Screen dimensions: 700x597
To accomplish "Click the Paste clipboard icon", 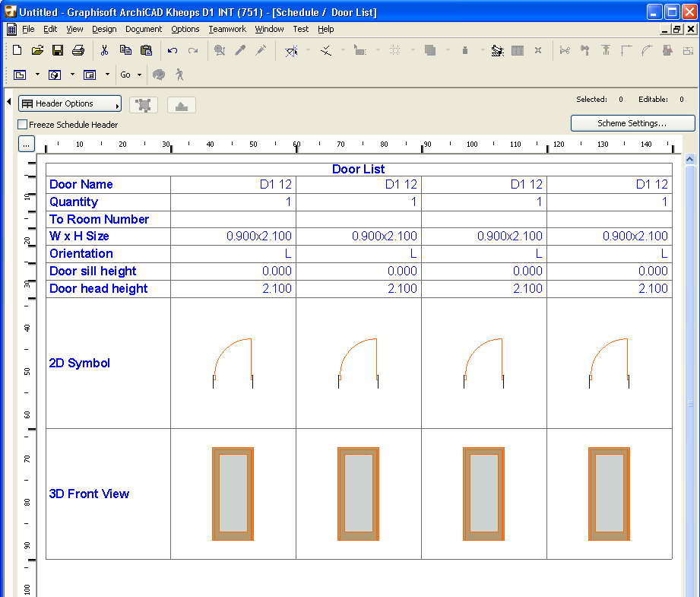I will point(146,50).
